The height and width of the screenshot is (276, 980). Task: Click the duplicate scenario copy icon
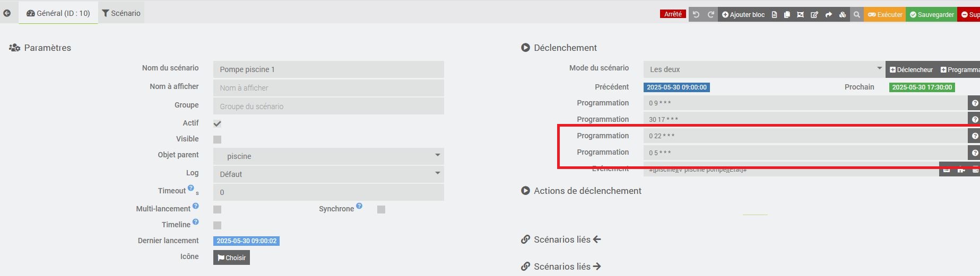787,15
